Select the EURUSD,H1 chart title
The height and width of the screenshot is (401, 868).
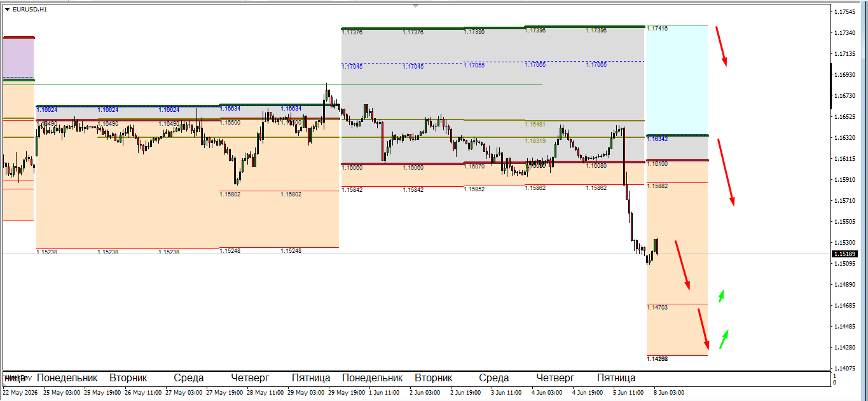(30, 10)
